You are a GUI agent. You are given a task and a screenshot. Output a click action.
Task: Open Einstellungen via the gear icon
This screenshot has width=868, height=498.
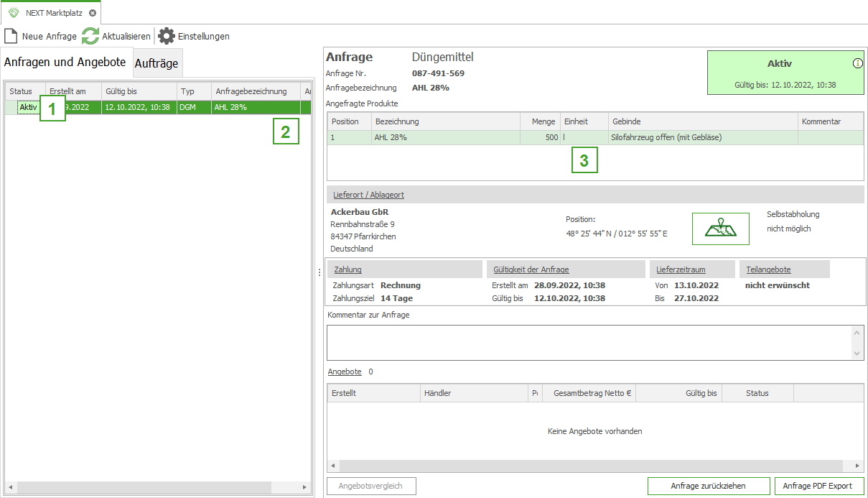point(167,36)
